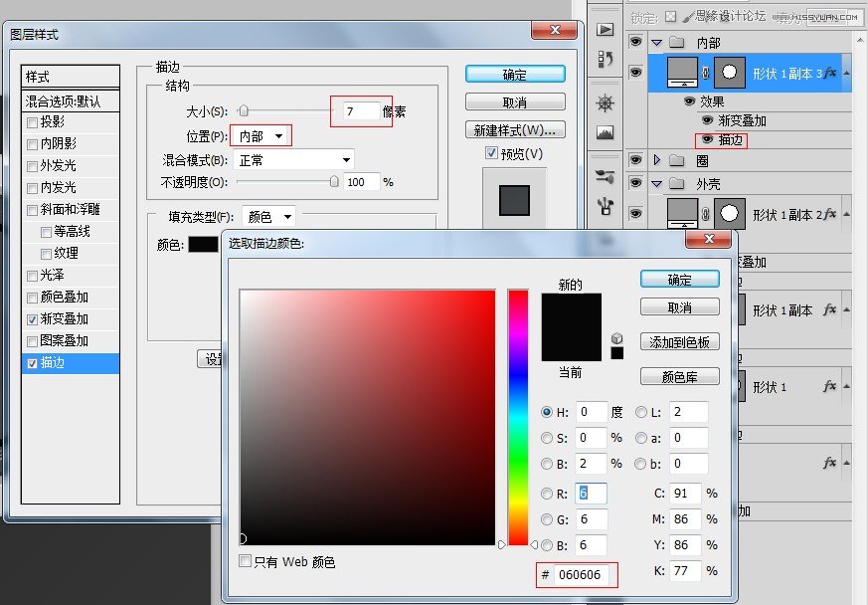Toggle the 效果 effects eye icon
Viewport: 868px width, 605px height.
click(689, 101)
